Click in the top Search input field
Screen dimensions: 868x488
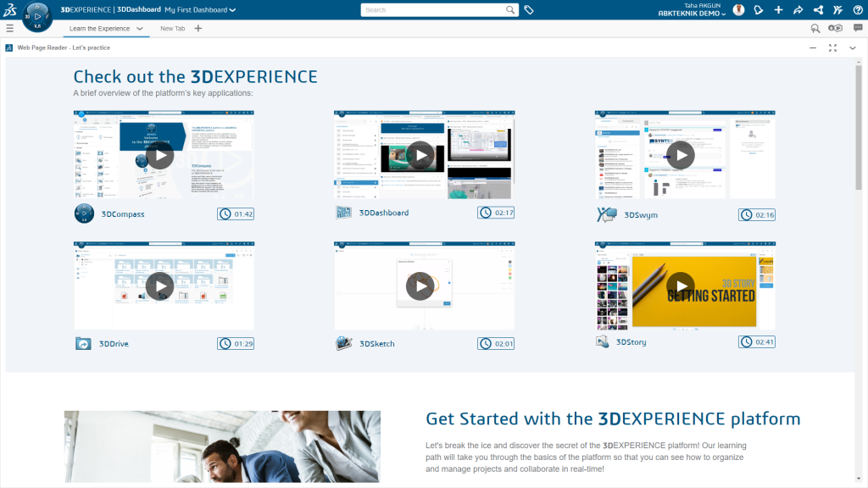[x=432, y=10]
